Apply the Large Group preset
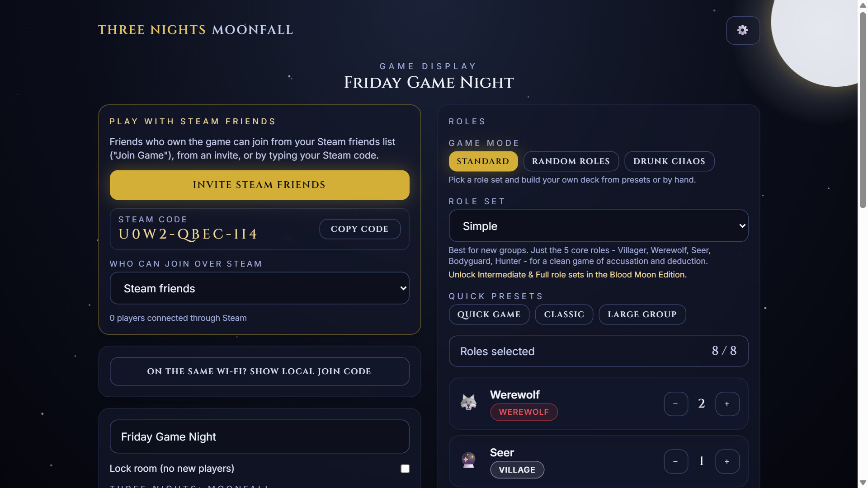Image resolution: width=868 pixels, height=488 pixels. tap(642, 314)
